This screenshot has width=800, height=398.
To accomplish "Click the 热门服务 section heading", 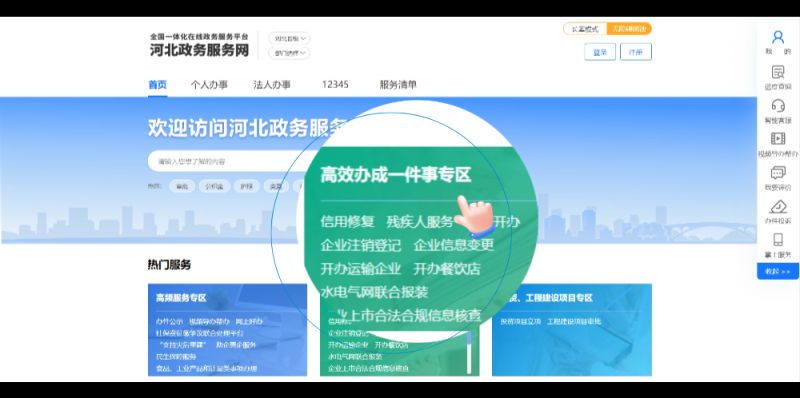I will [169, 265].
